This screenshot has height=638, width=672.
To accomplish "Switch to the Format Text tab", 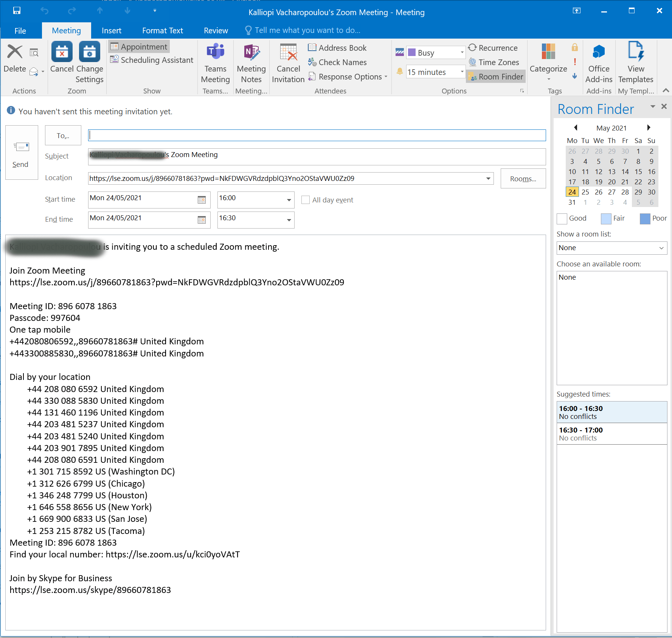I will [162, 30].
